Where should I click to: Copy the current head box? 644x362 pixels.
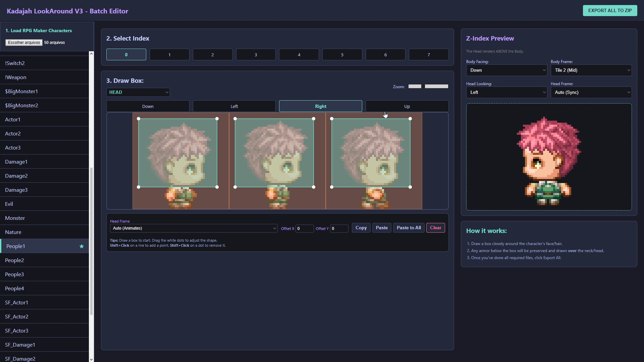(x=361, y=228)
